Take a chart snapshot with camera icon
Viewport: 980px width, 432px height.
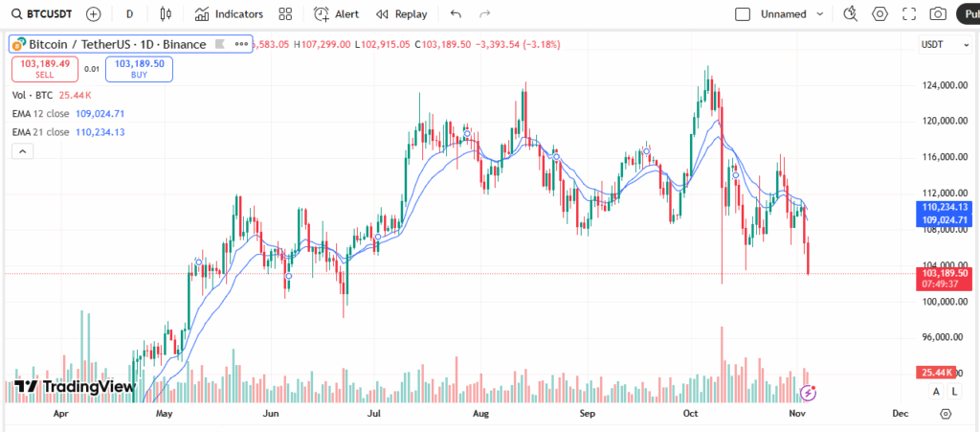point(939,14)
